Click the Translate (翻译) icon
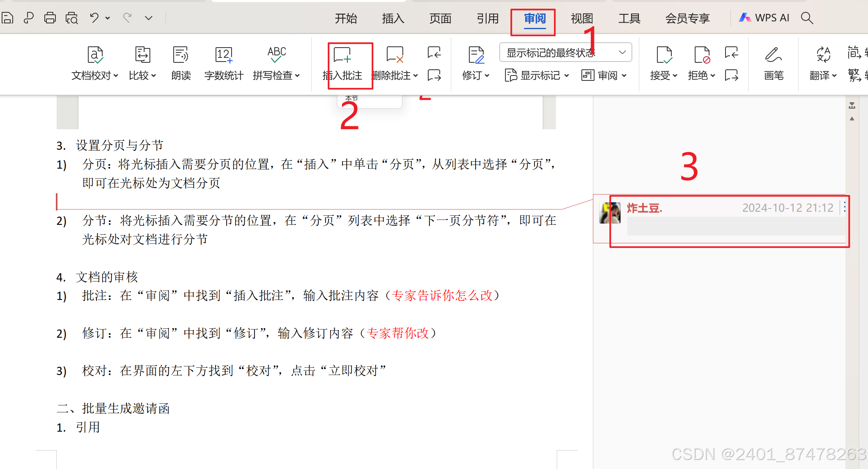868x469 pixels. 823,55
